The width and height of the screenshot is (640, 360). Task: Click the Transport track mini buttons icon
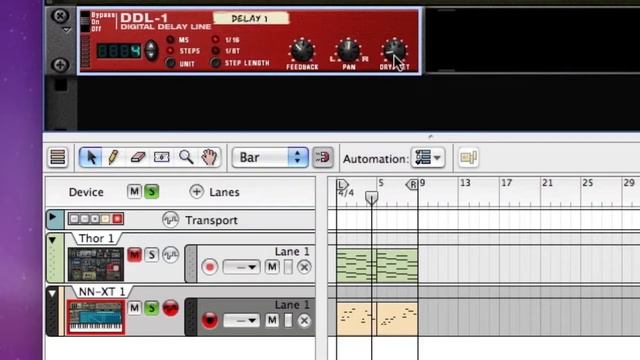96,219
